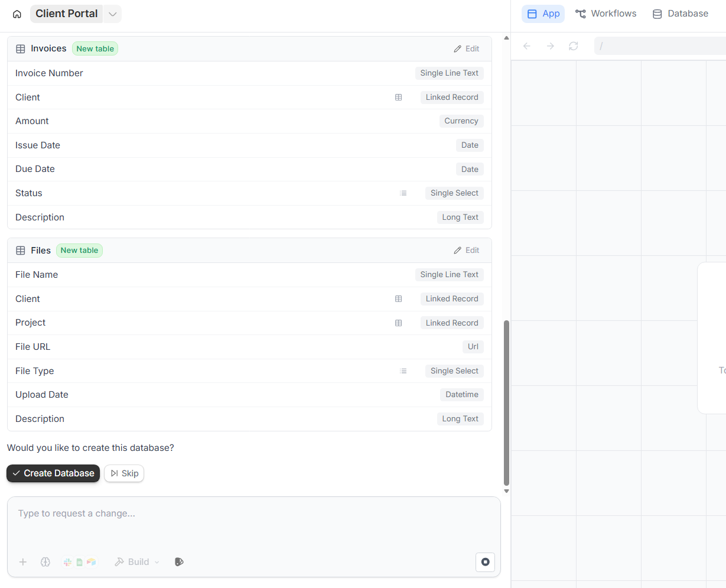Click the plus attach icon in chat box
Viewport: 726px width, 588px height.
(x=23, y=562)
